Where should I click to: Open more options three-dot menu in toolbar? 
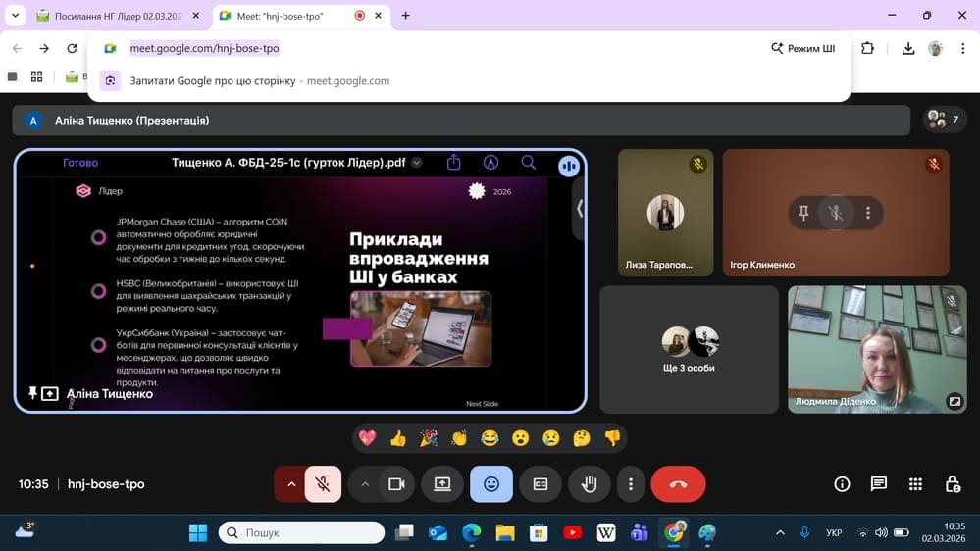pyautogui.click(x=631, y=484)
